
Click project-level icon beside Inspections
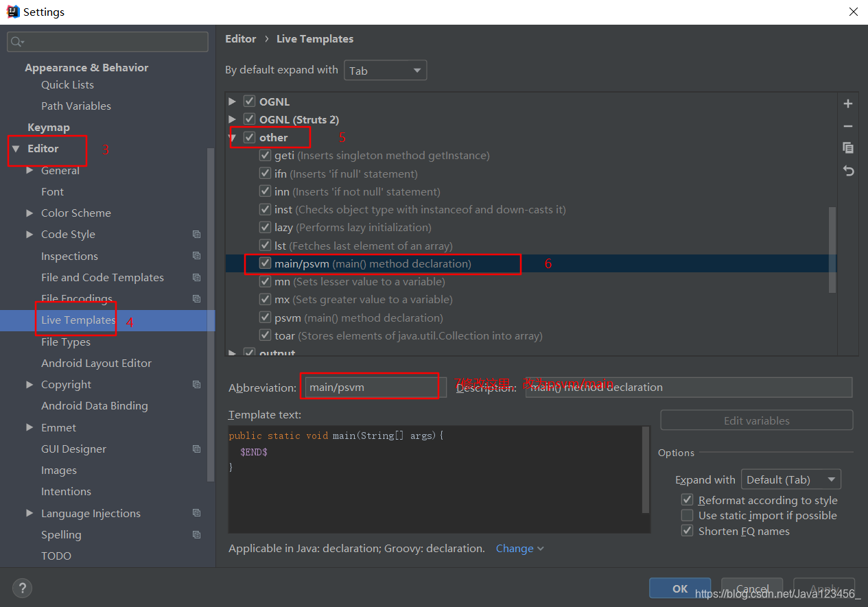(x=197, y=256)
